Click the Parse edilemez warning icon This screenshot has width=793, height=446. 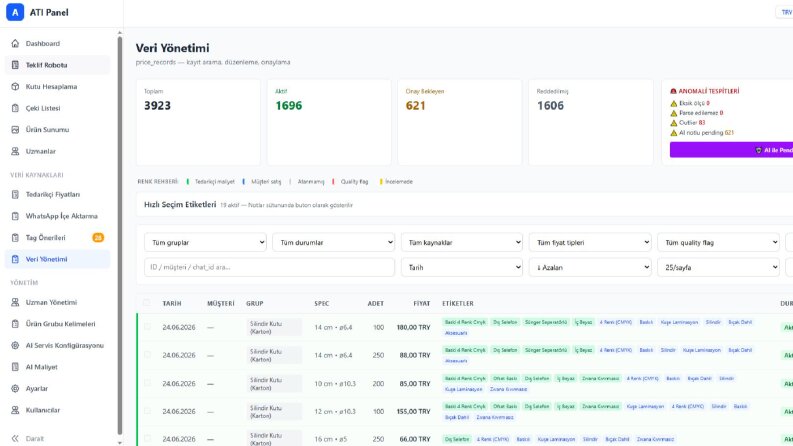pos(674,113)
